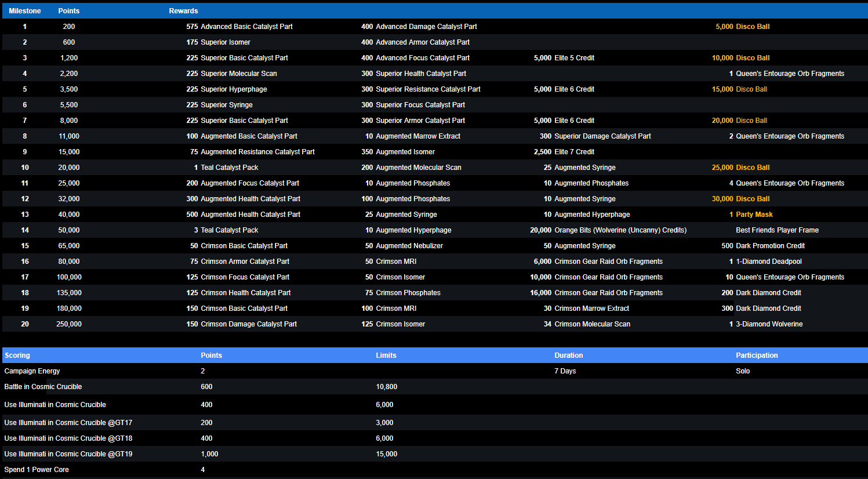Select the 30,000 Disco Ball reward
The width and height of the screenshot is (868, 479).
click(x=740, y=199)
